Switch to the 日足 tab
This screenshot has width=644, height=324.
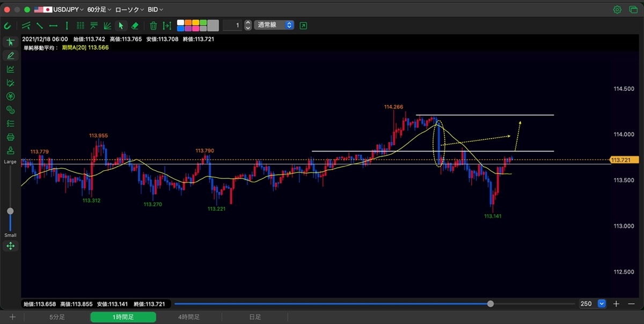pos(255,318)
